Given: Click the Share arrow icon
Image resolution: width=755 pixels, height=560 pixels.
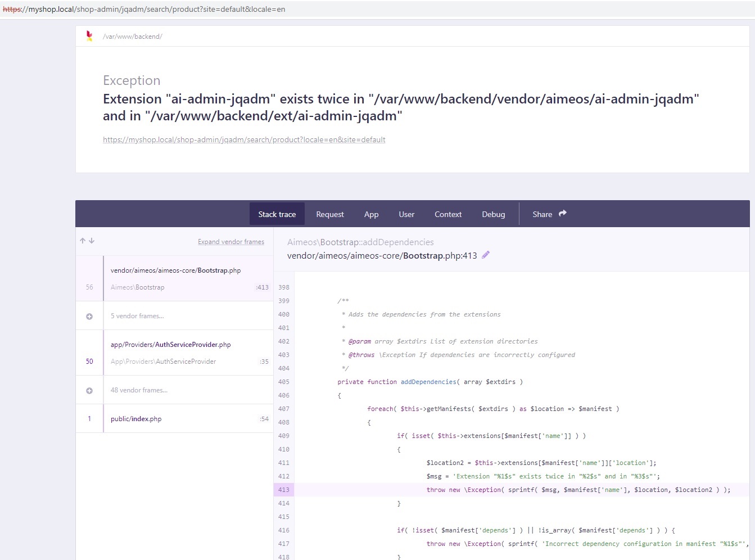Looking at the screenshot, I should click(x=563, y=214).
